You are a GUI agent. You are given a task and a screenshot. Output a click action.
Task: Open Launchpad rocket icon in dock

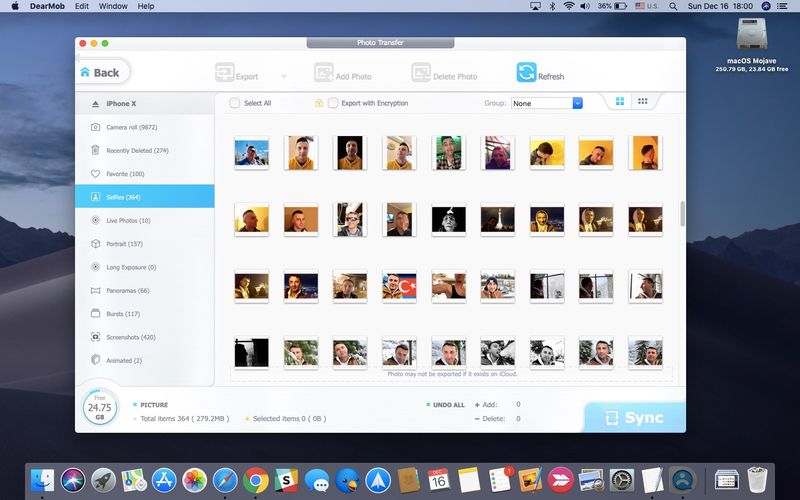104,480
